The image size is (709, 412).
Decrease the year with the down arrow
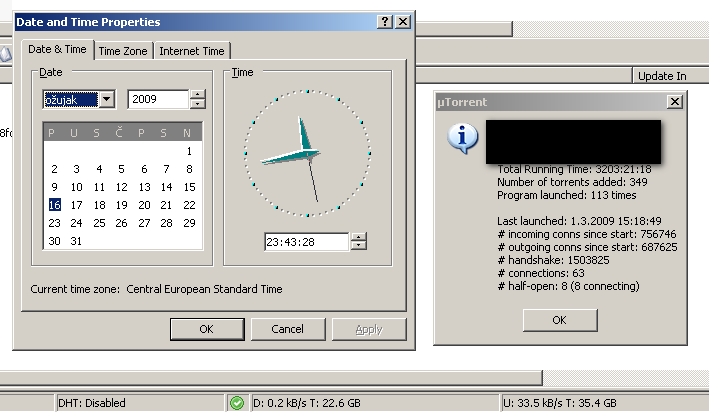198,104
